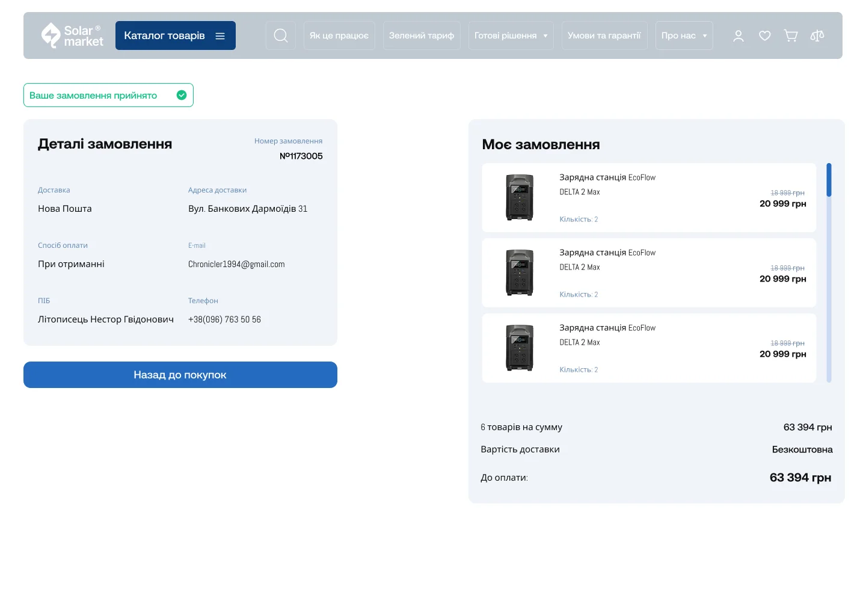This screenshot has width=866, height=616.
Task: Click the 6 товарів на сумму label
Action: [521, 427]
